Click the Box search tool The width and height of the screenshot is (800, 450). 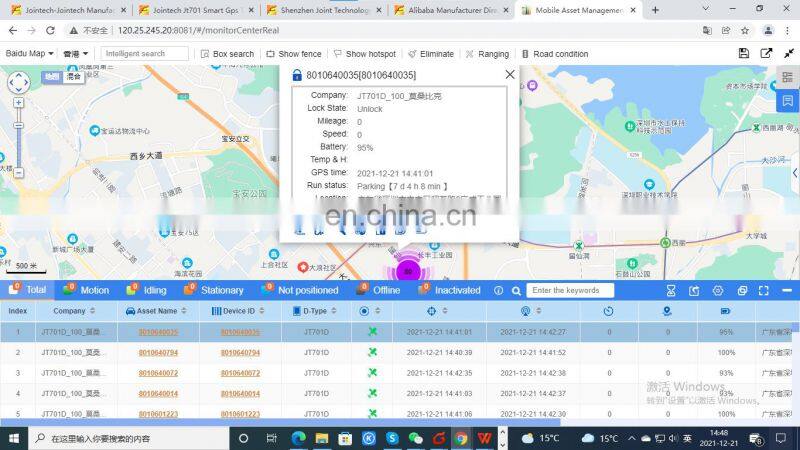[x=227, y=54]
